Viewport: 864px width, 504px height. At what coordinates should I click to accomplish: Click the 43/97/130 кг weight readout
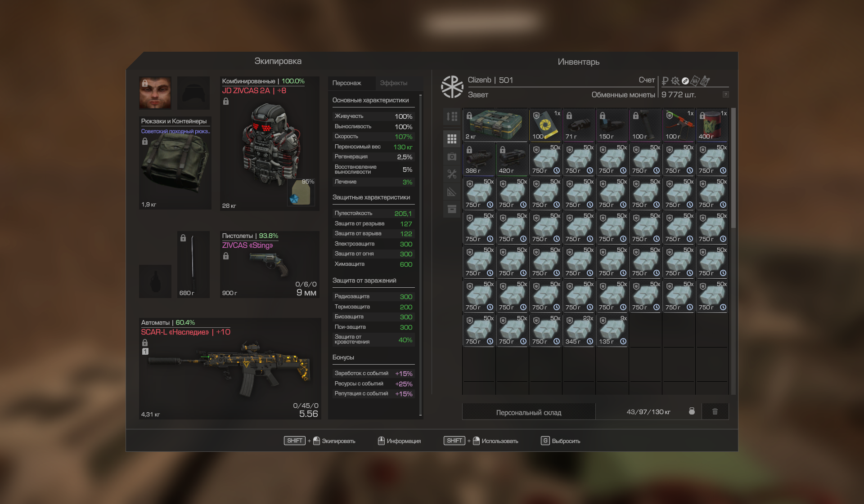tap(648, 412)
